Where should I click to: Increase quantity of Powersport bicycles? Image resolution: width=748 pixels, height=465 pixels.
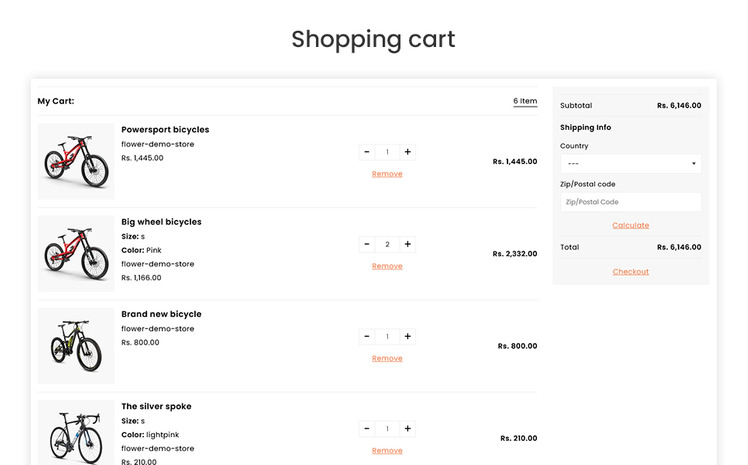[407, 152]
